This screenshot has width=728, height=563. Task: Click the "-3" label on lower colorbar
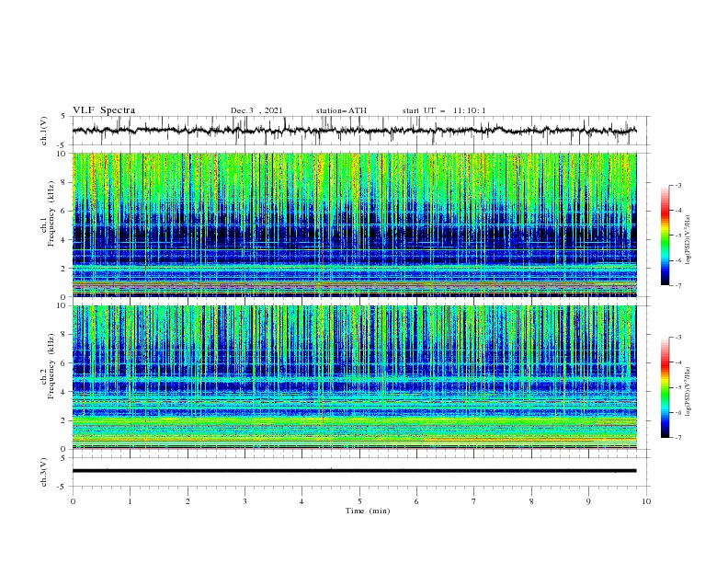(677, 338)
